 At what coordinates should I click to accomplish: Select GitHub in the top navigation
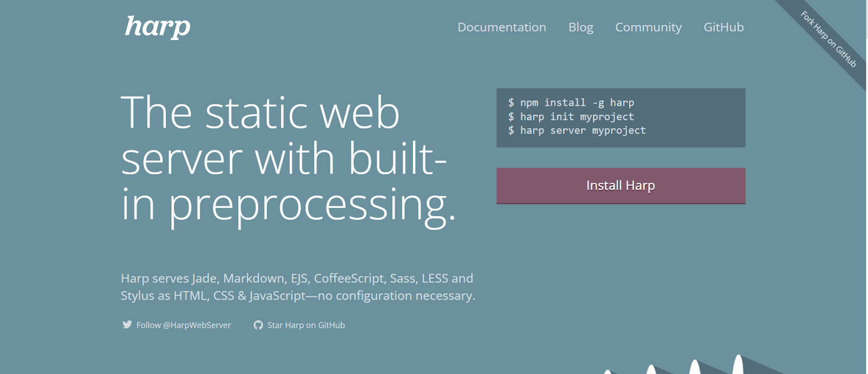tap(723, 27)
